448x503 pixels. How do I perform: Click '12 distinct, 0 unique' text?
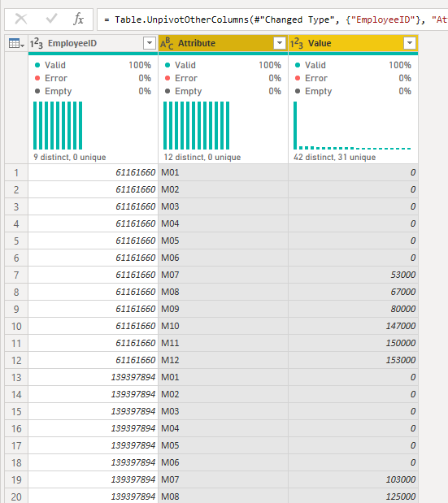[x=202, y=157]
